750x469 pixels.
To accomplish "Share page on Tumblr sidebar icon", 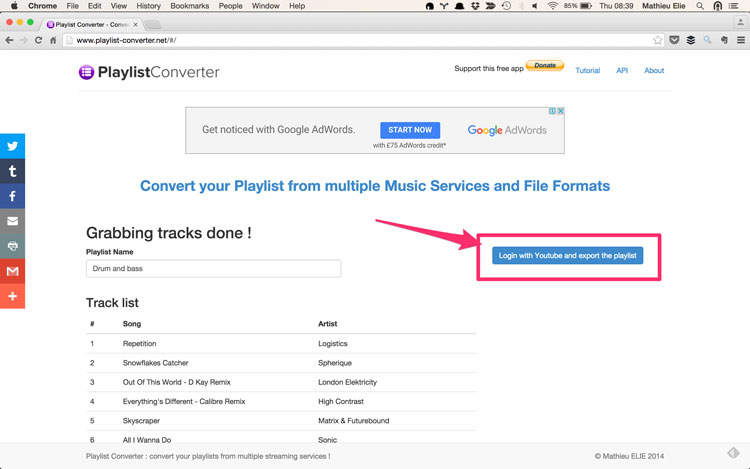I will 12,171.
